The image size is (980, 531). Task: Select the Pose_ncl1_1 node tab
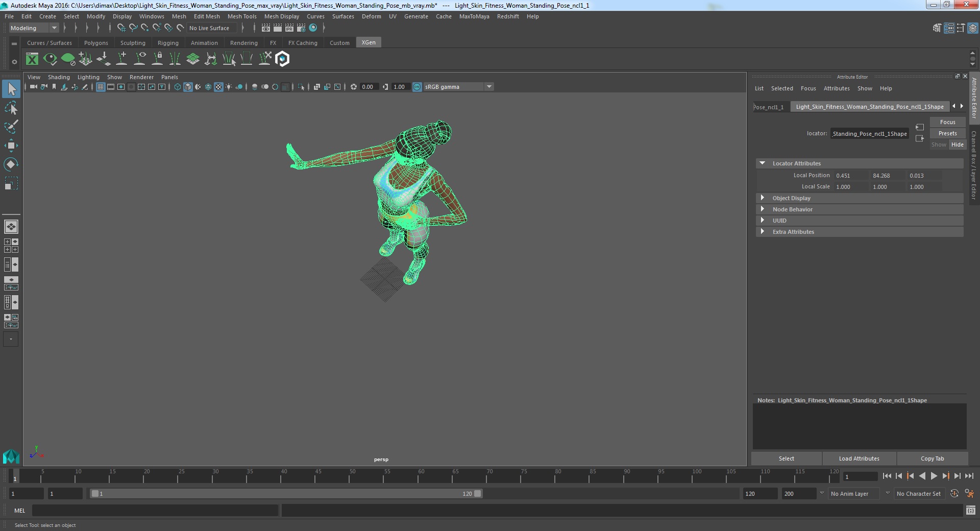click(x=769, y=107)
